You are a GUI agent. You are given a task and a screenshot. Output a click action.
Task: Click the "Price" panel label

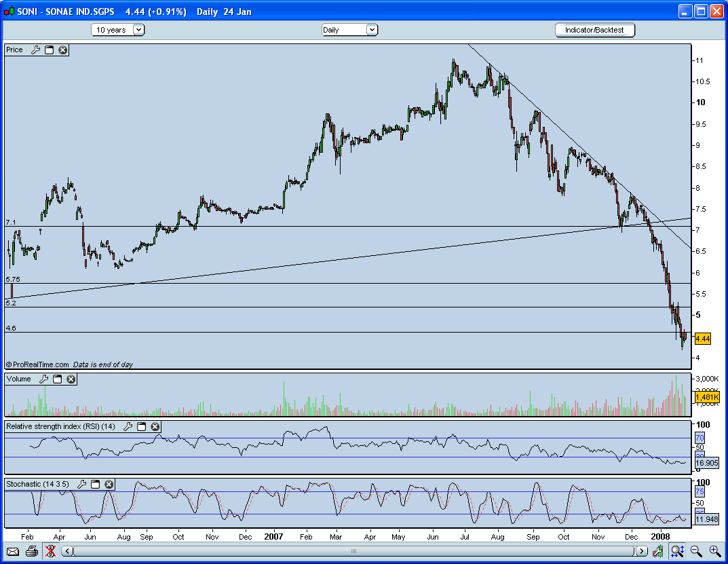click(x=14, y=50)
